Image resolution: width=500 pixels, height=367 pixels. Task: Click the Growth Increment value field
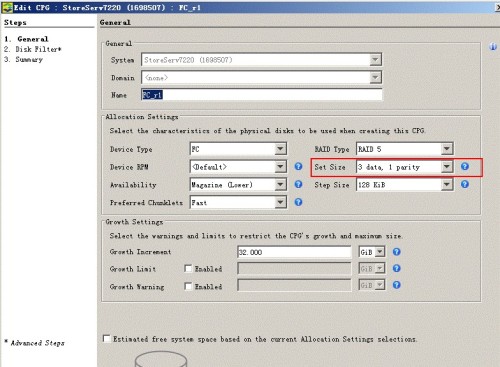[x=294, y=252]
